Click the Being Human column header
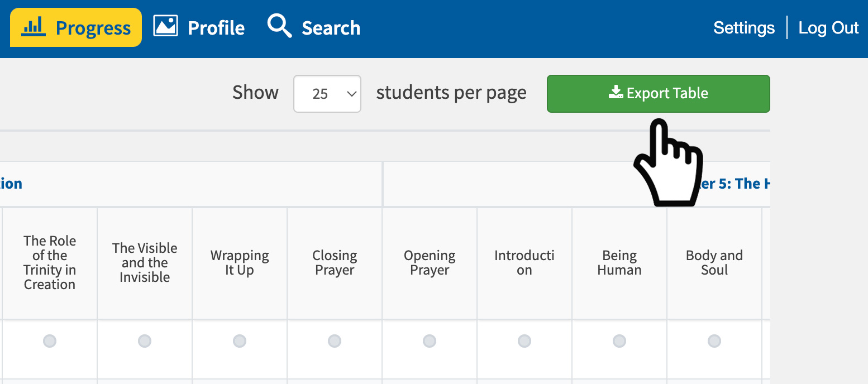Screen dimensions: 868x384 click(619, 263)
